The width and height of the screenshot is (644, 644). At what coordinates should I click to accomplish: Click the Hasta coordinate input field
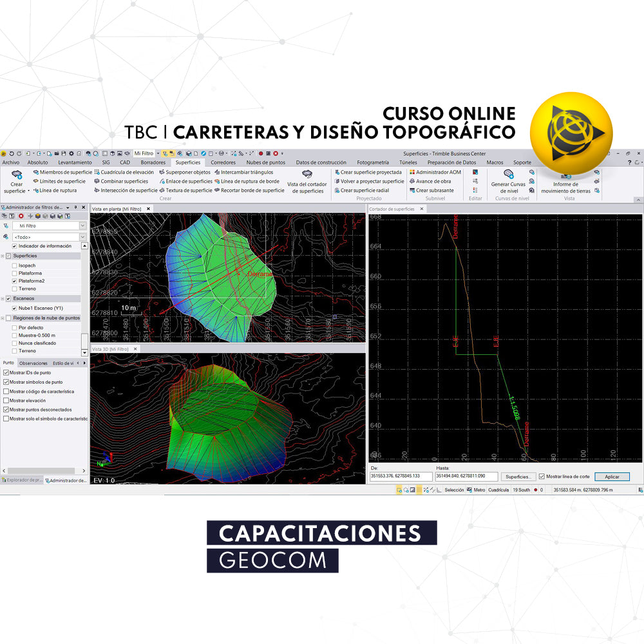[467, 477]
